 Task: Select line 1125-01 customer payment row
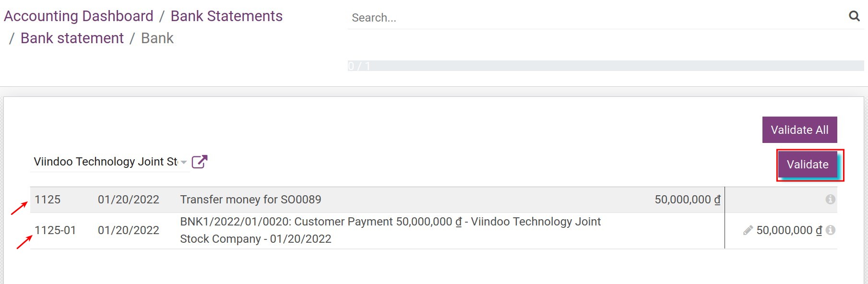[336, 230]
